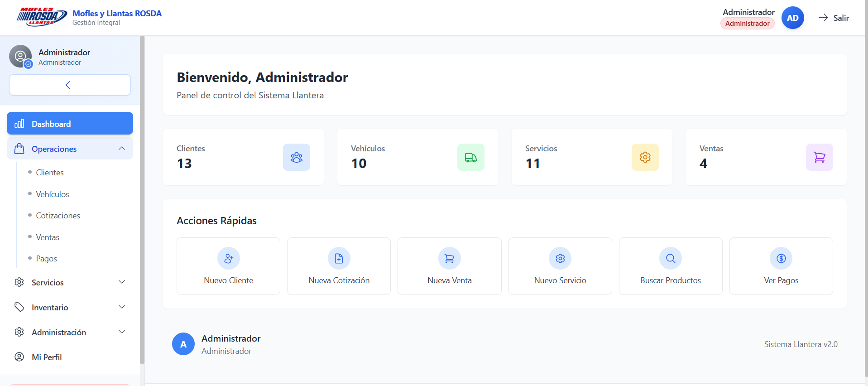Expand the Administración sidebar section
Image resolution: width=868 pixels, height=386 pixels.
pos(70,332)
